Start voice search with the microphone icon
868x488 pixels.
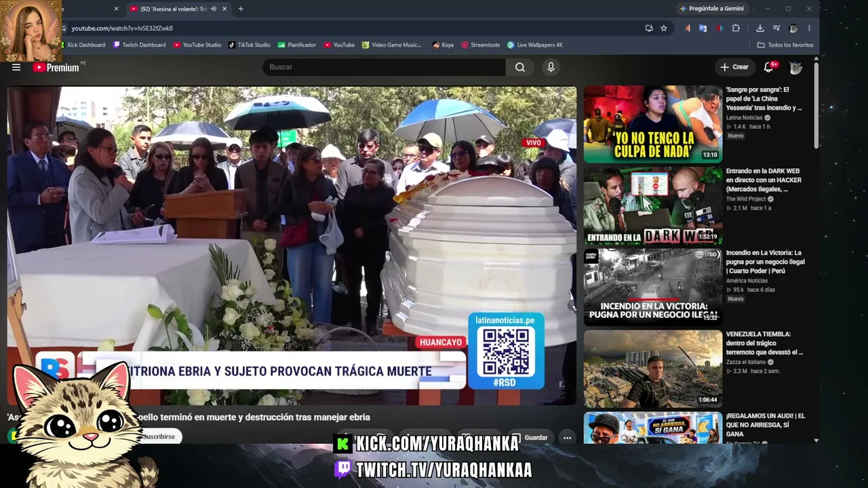[x=551, y=67]
